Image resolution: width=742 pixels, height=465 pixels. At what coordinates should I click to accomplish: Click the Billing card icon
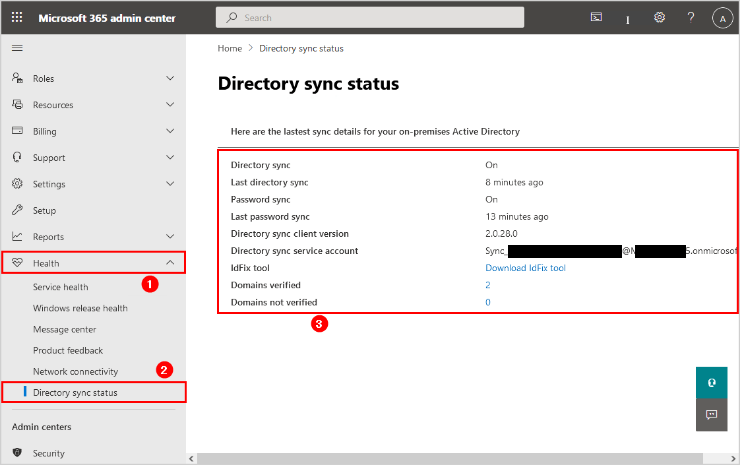(x=18, y=131)
